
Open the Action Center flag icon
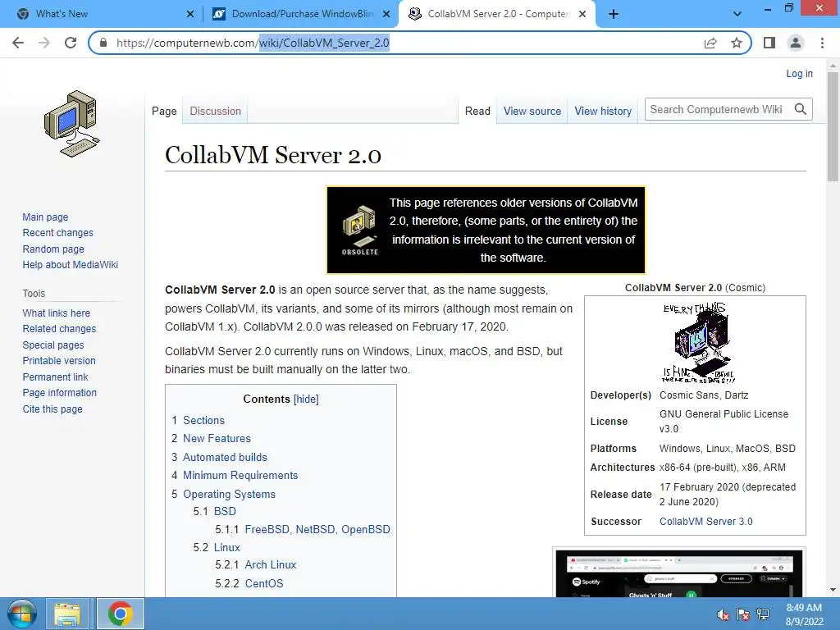(743, 614)
